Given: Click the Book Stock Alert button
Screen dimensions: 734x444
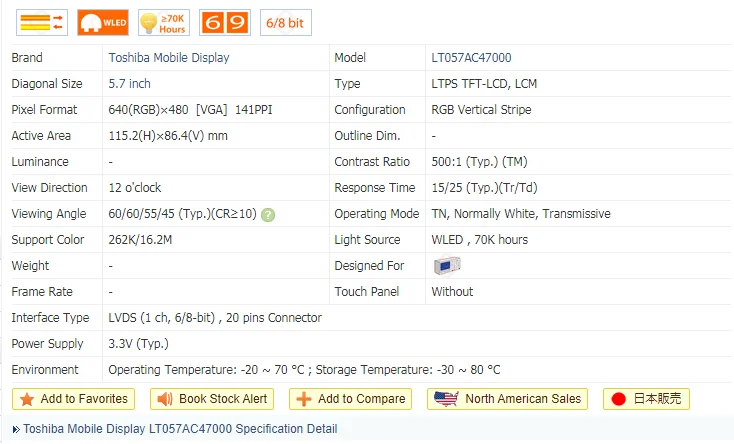Looking at the screenshot, I should [212, 399].
